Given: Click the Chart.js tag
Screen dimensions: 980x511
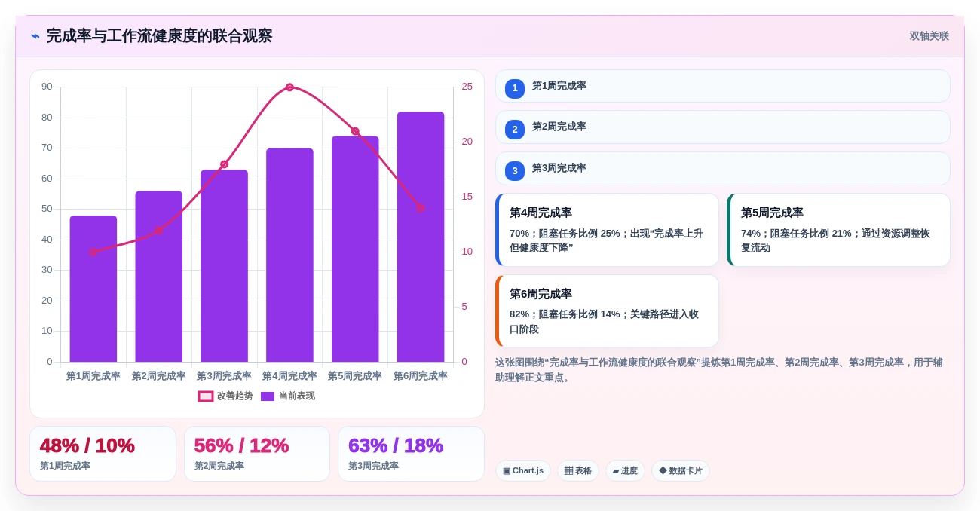Looking at the screenshot, I should tap(522, 471).
